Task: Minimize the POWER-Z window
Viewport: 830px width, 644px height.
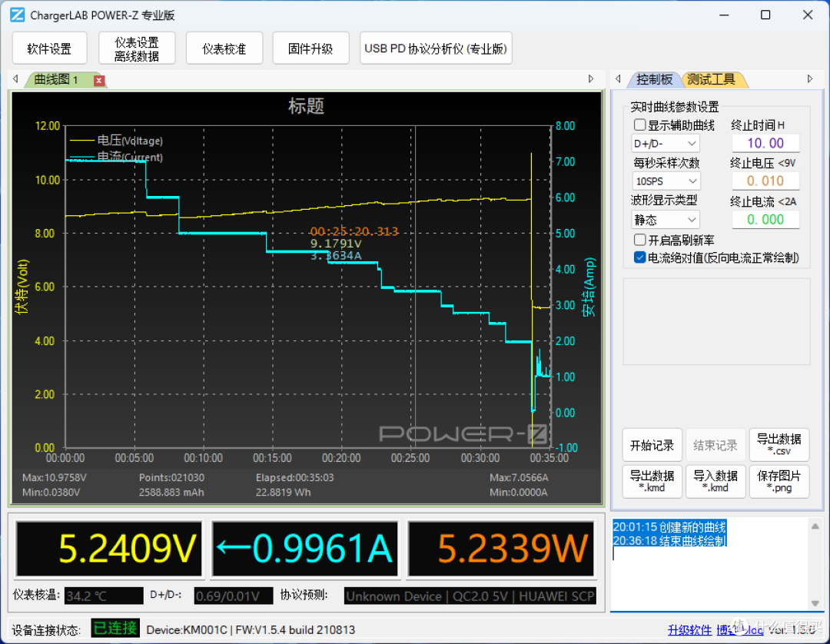Action: (724, 15)
